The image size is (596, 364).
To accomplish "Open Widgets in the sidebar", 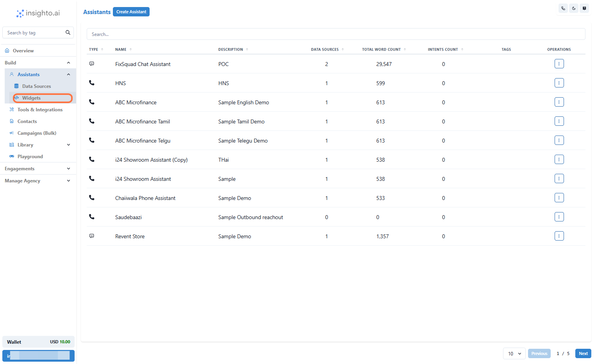I will (43, 98).
